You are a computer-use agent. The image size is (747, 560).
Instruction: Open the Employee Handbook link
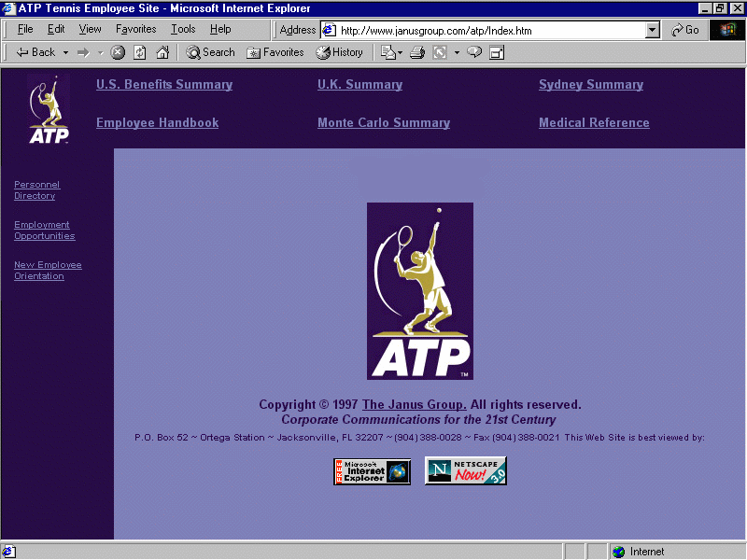coord(158,122)
